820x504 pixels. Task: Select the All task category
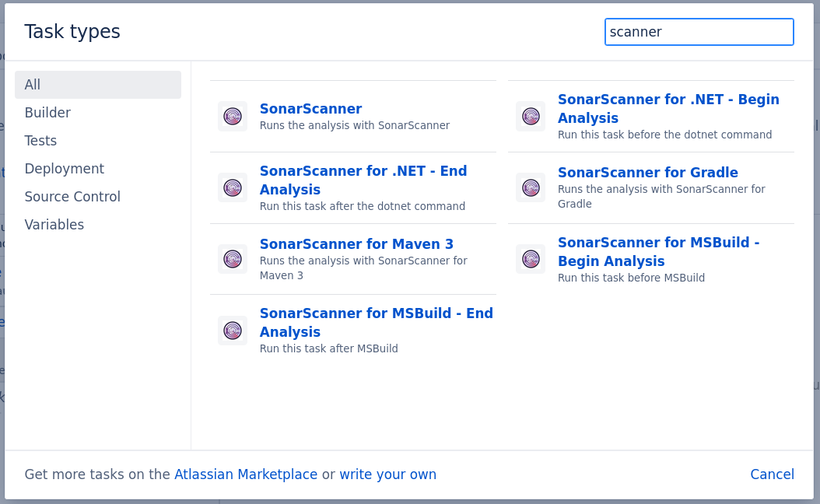pos(98,85)
